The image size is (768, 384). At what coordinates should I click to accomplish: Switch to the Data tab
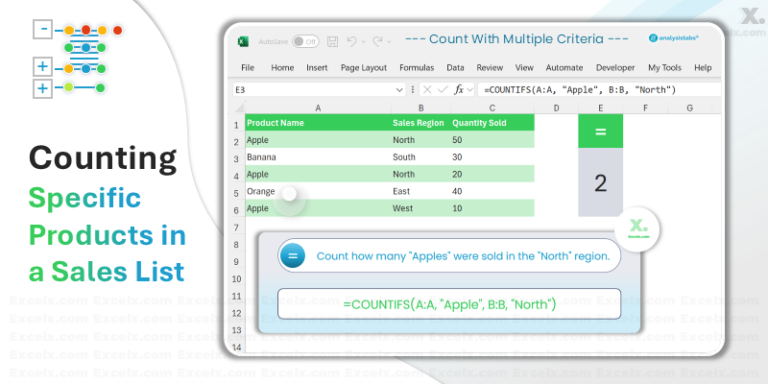(456, 68)
